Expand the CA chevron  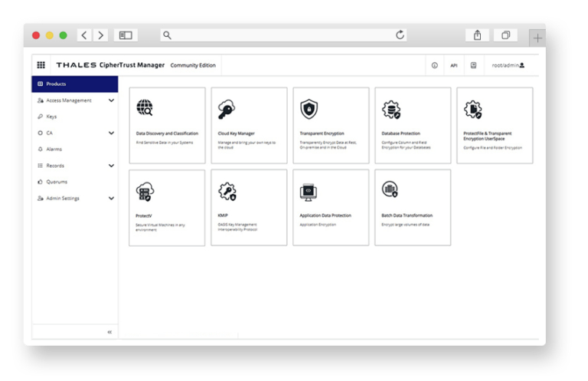(111, 133)
